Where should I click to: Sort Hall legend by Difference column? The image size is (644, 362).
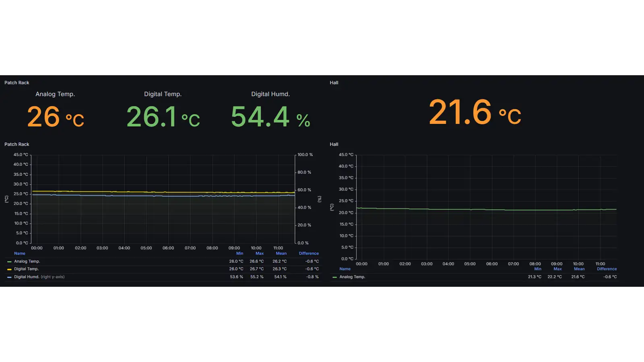607,269
